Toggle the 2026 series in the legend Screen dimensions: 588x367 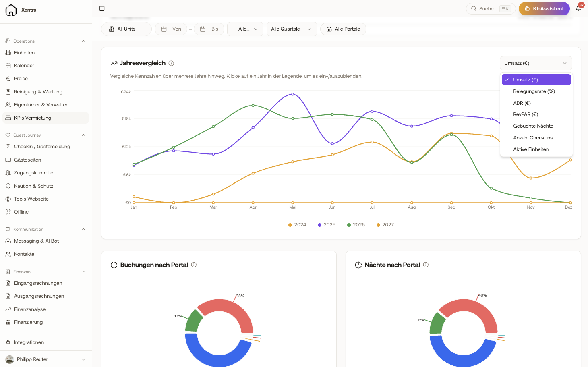[356, 225]
